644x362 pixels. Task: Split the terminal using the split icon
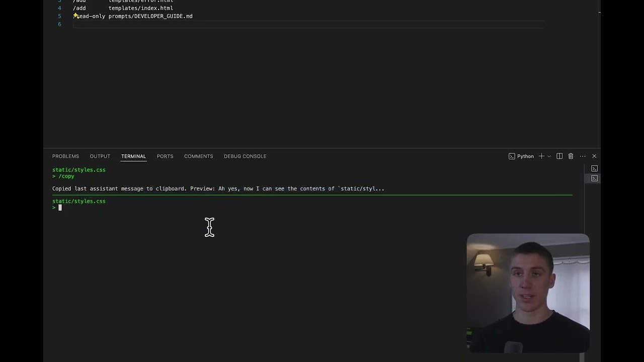click(559, 156)
